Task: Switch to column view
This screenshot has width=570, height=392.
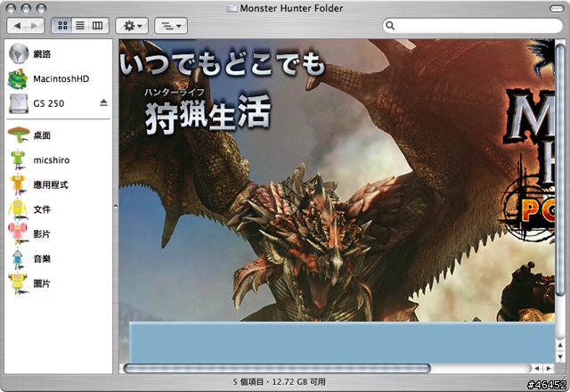Action: (98, 26)
